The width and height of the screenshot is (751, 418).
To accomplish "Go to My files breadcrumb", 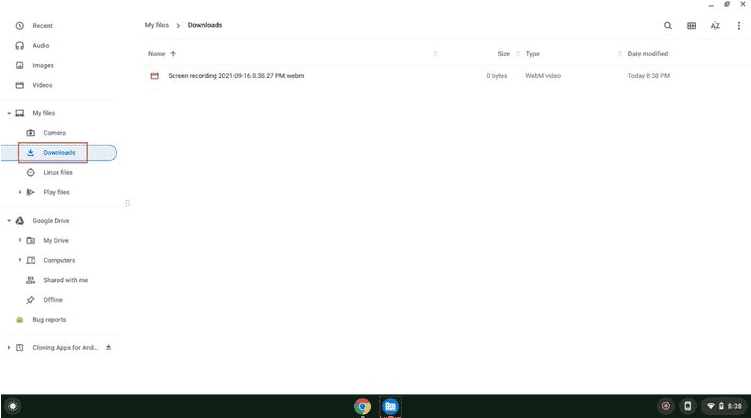I will [157, 25].
